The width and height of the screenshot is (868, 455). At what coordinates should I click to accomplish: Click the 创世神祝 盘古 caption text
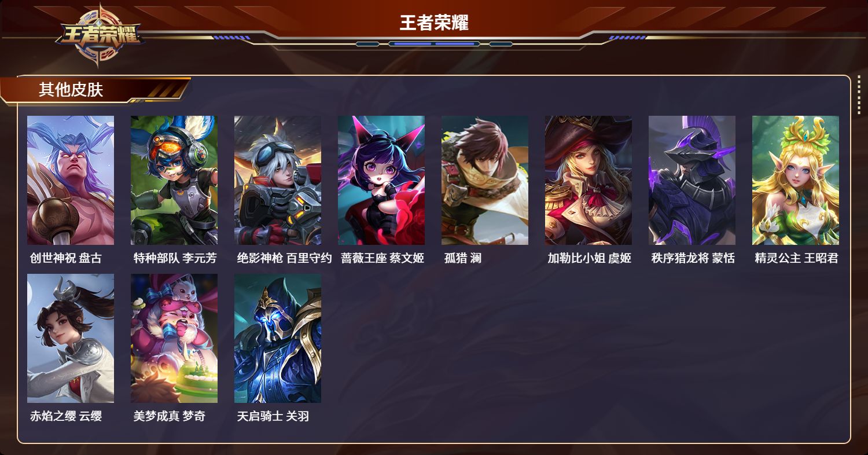(x=65, y=258)
